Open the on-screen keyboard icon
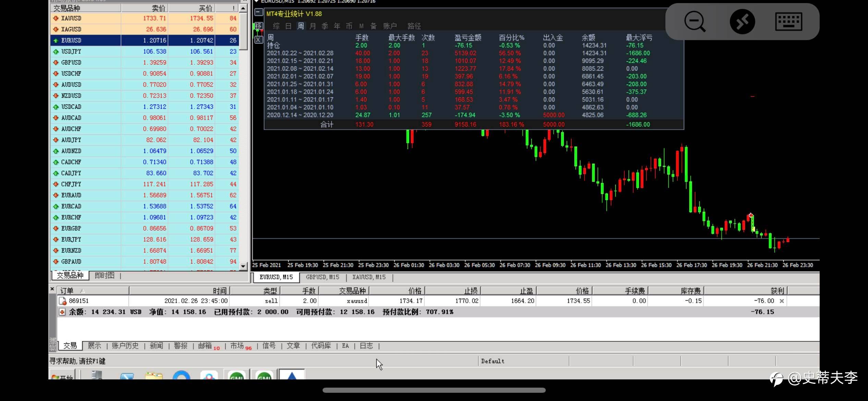The image size is (868, 401). (x=788, y=21)
